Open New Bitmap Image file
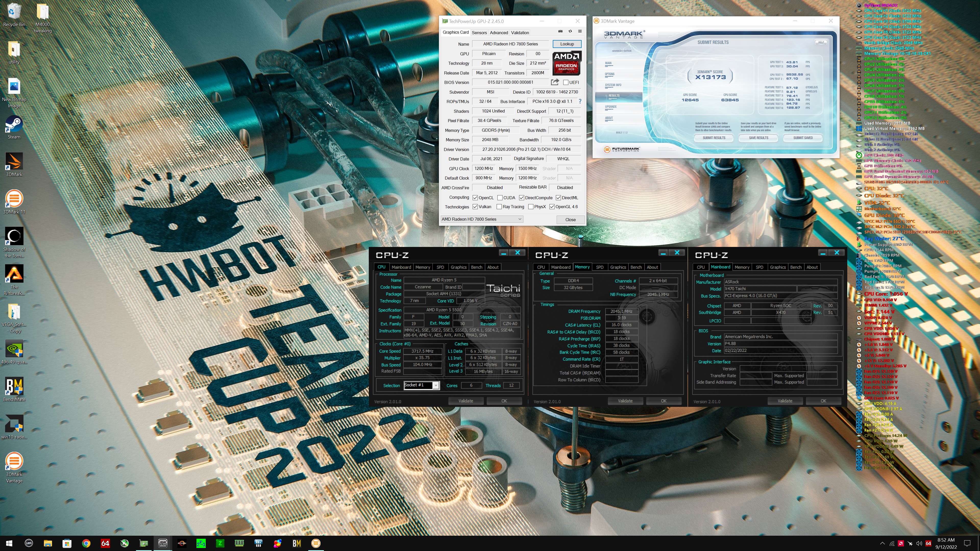980x551 pixels. 14,93
